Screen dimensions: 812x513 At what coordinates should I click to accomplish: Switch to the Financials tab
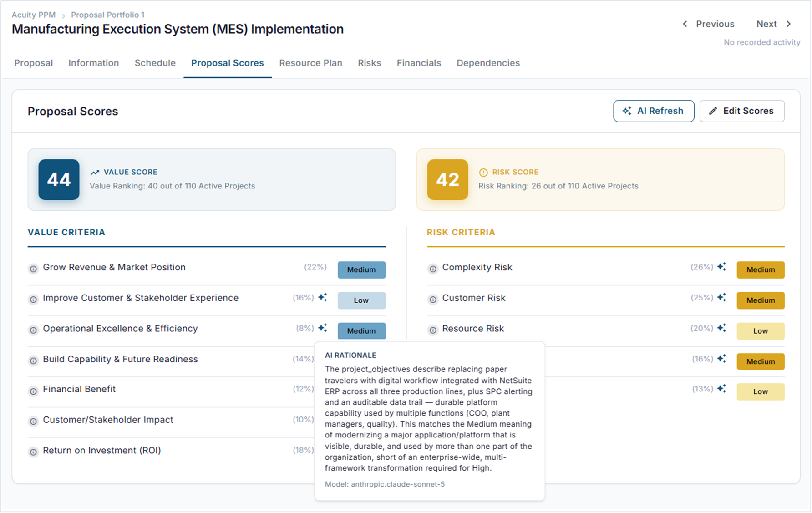tap(419, 63)
